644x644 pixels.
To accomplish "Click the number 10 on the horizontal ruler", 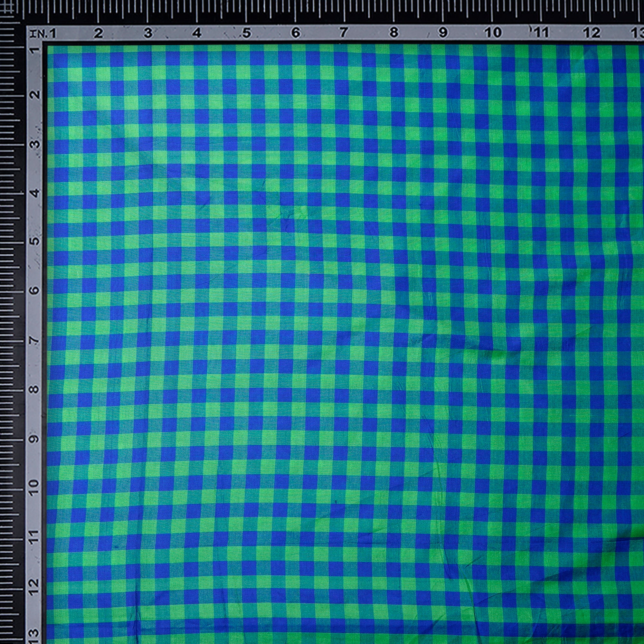I will pyautogui.click(x=493, y=33).
